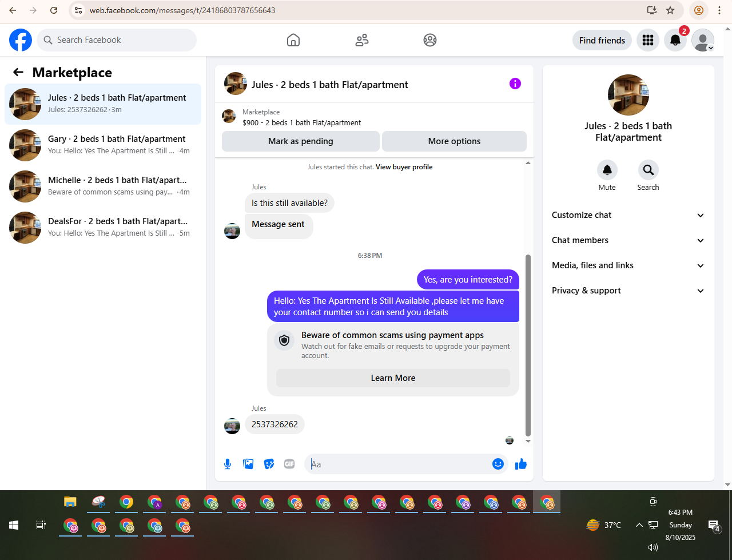
Task: Open Task View taskbar icon
Action: point(41,525)
